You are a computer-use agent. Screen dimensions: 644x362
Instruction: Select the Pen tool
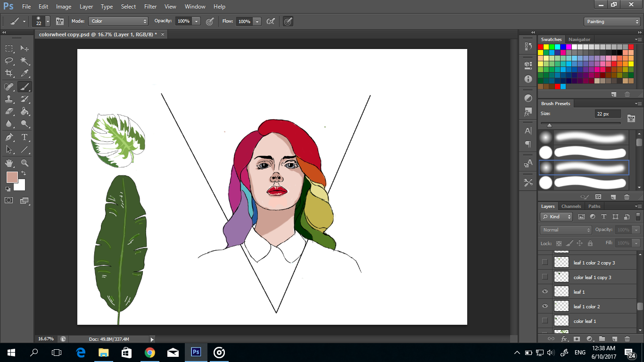[9, 137]
